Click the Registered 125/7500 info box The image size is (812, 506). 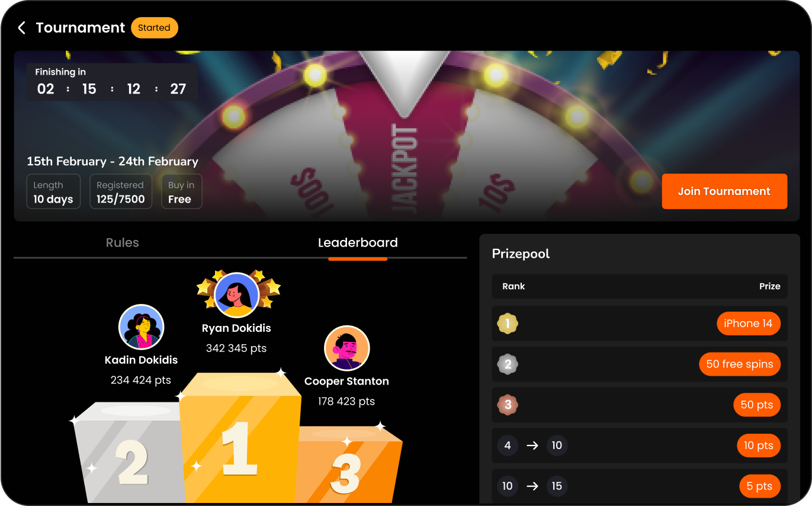click(121, 191)
